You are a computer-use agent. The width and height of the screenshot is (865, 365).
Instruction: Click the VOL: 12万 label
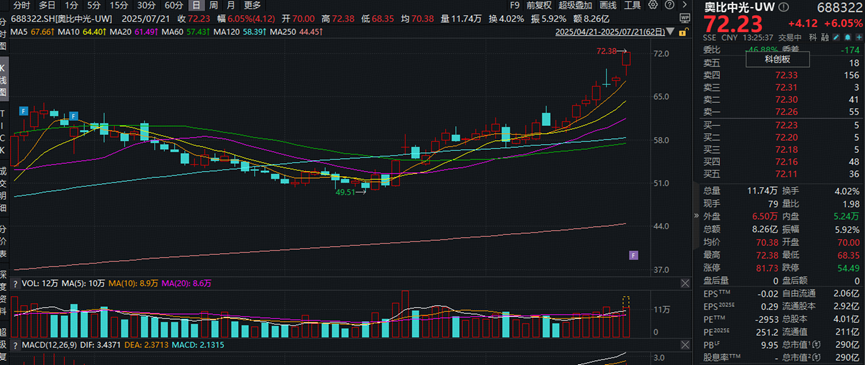tap(39, 283)
